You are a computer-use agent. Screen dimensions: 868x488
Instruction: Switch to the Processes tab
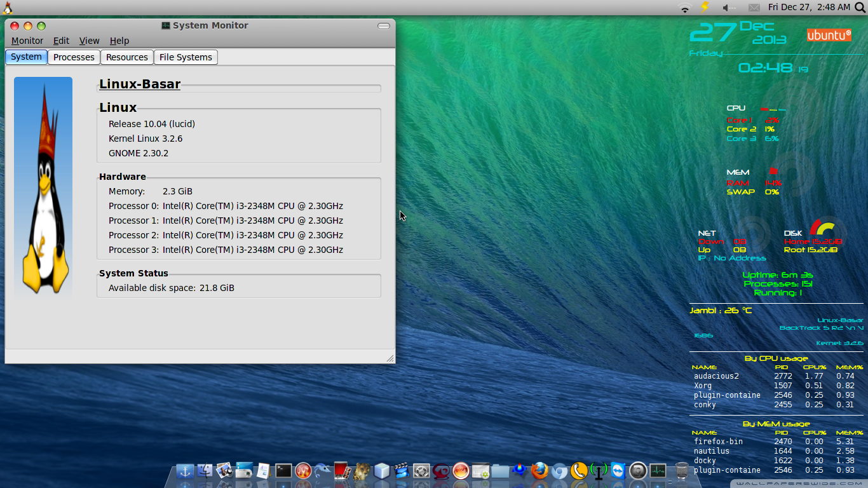pos(74,57)
